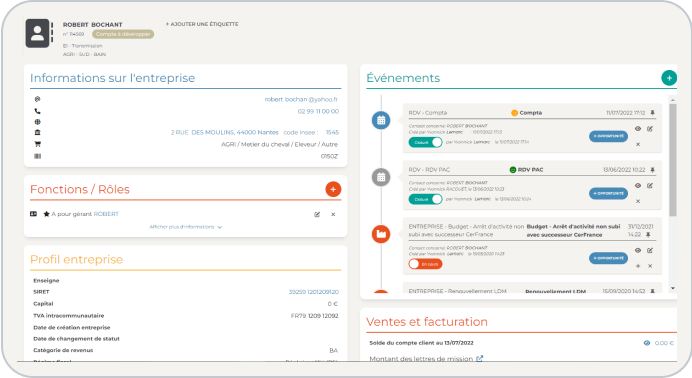Click the phone icon in company info
Screen dimensions: 692x378
(38, 111)
